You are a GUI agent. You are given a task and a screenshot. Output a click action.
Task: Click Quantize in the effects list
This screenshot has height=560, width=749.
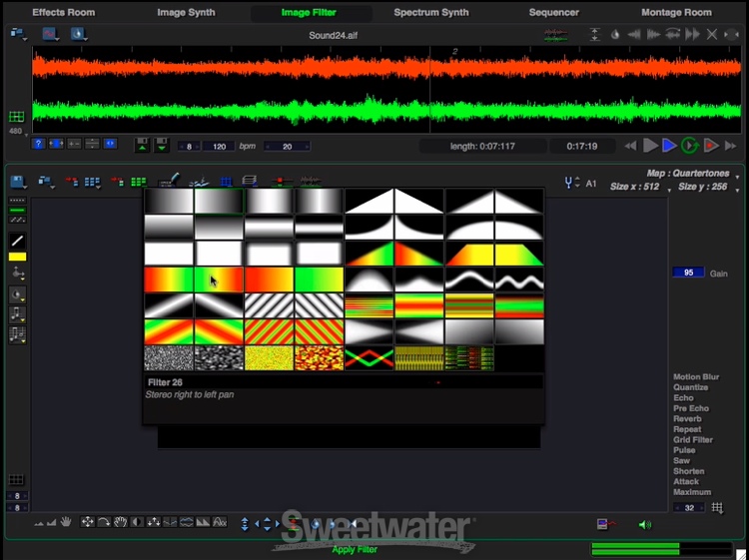(691, 387)
